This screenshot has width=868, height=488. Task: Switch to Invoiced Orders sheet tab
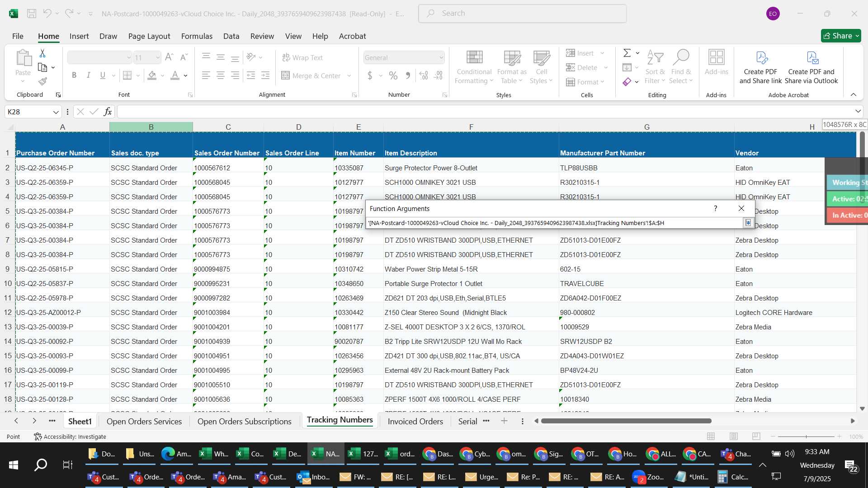(x=415, y=422)
